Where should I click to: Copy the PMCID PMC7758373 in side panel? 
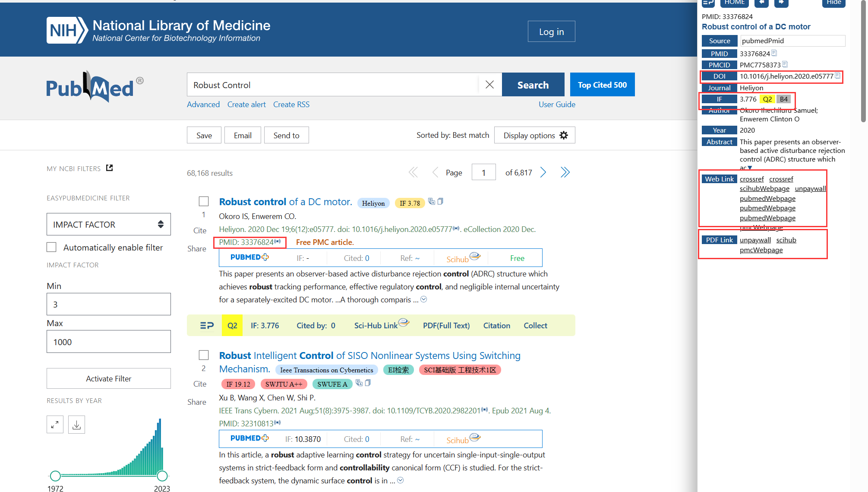(785, 64)
